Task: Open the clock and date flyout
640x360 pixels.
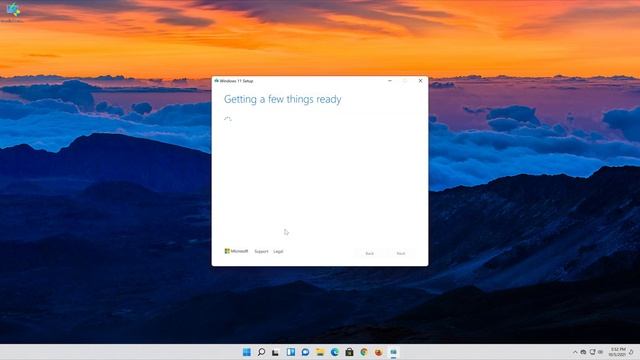Action: (x=617, y=352)
